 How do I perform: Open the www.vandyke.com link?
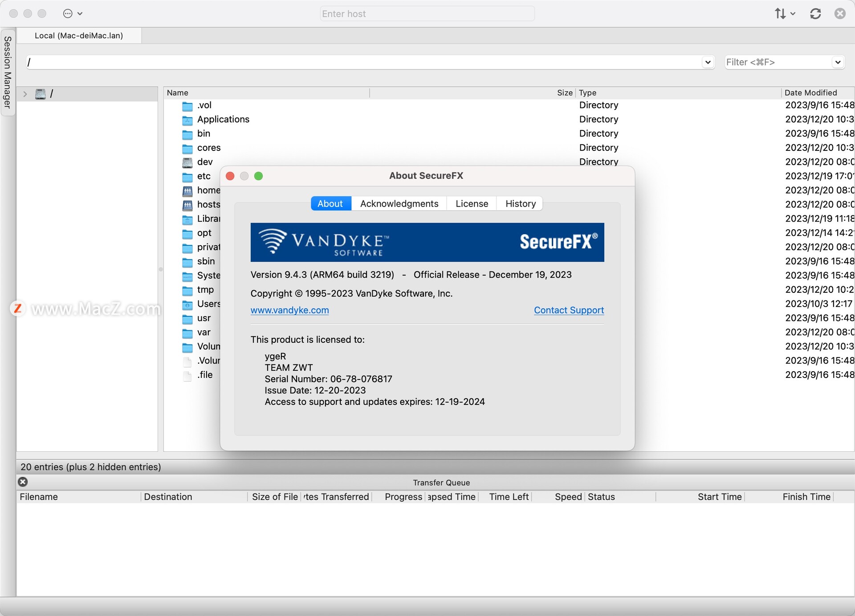click(289, 310)
